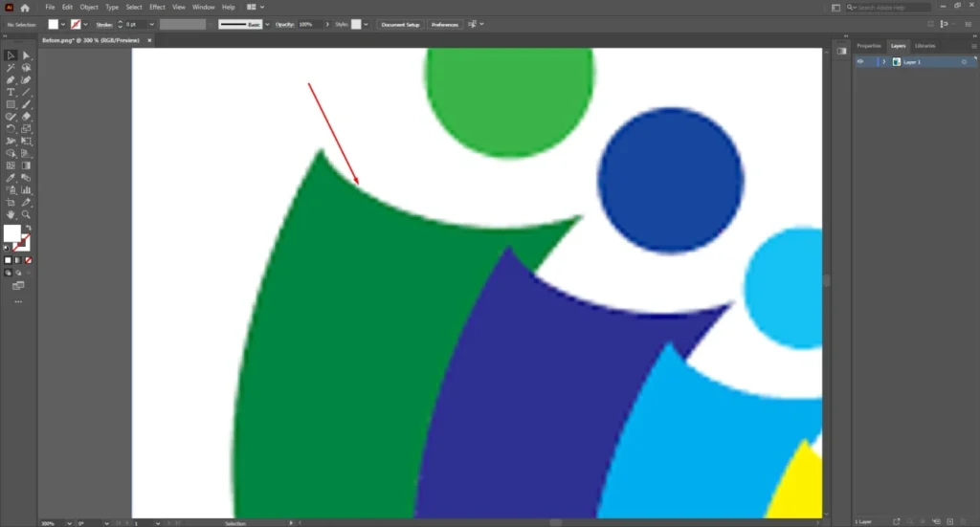980x527 pixels.
Task: Choose the Artboard tool
Action: [x=11, y=203]
